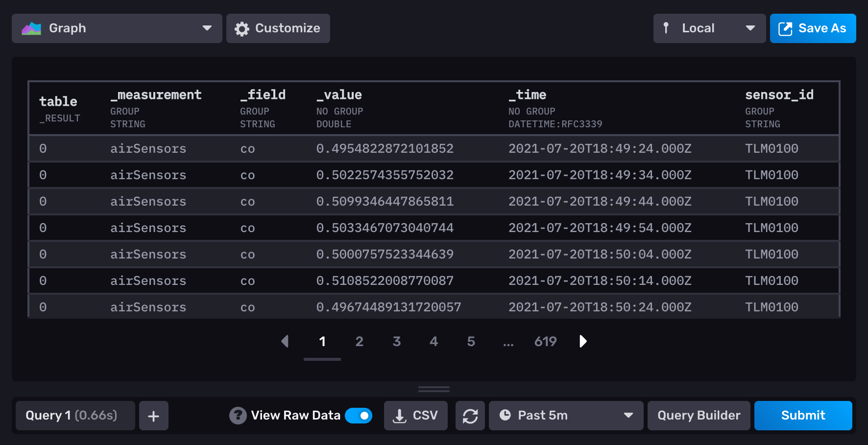868x445 pixels.
Task: Download query results via CSV icon
Action: coord(400,415)
